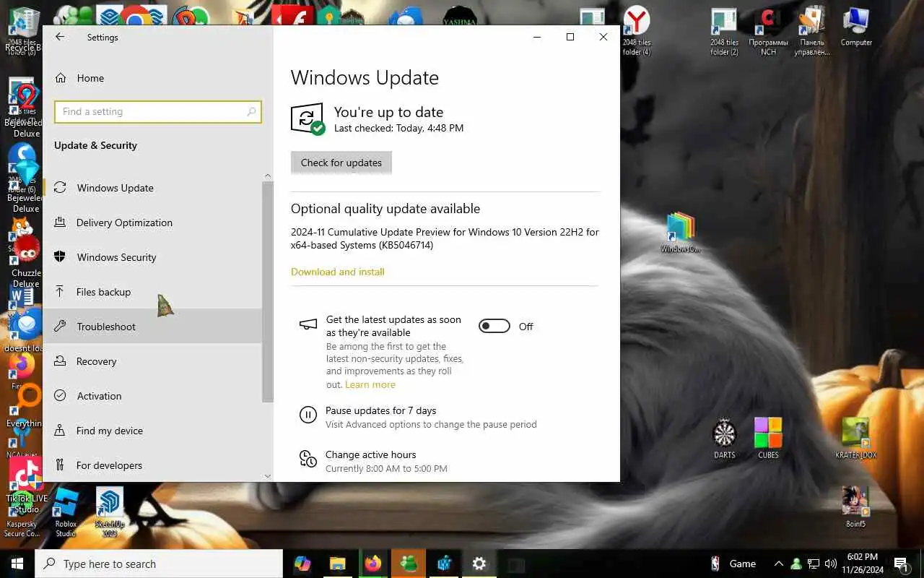Select the Панель управления desktop icon
Viewport: 924px width, 578px height.
click(x=812, y=33)
